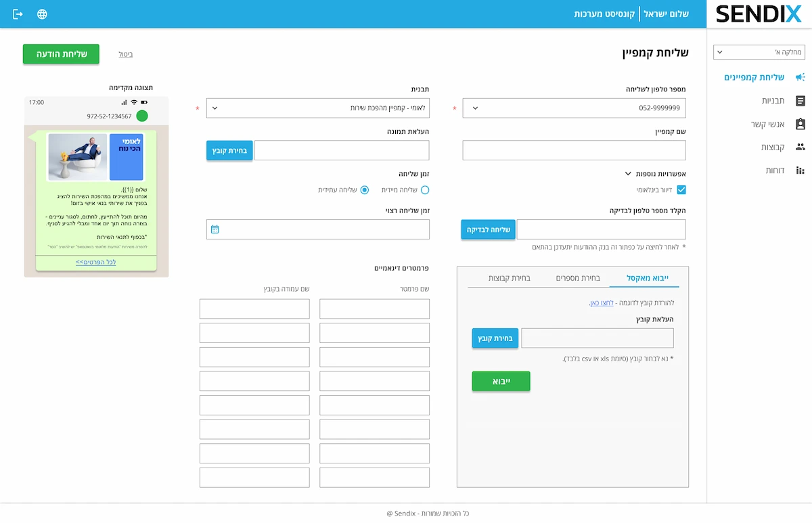Viewport: 812px width, 523px height.
Task: Expand the תבנית template dropdown
Action: 317,108
